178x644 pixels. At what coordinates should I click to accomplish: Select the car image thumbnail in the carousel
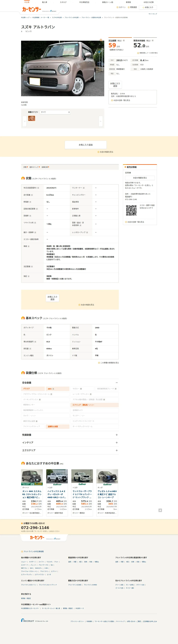pos(31,118)
